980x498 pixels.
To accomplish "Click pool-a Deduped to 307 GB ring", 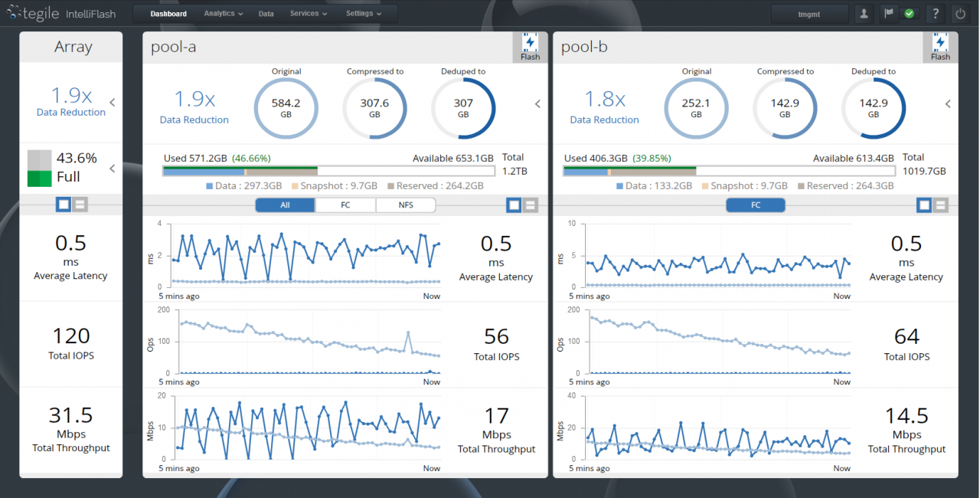I will pos(463,108).
